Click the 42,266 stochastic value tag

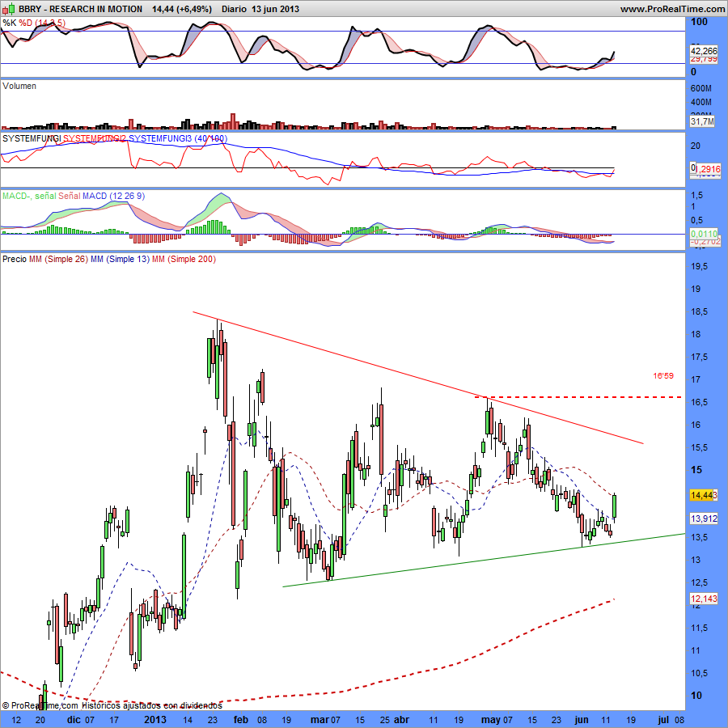(704, 51)
